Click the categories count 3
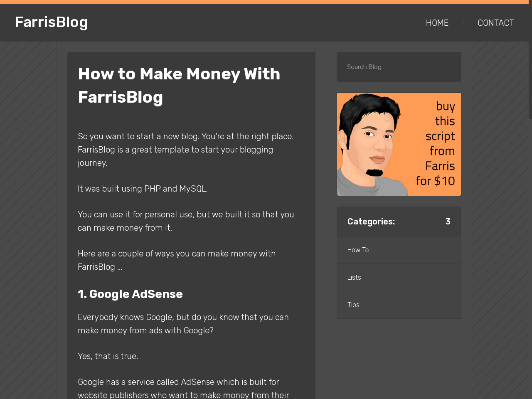The height and width of the screenshot is (399, 532). [448, 222]
